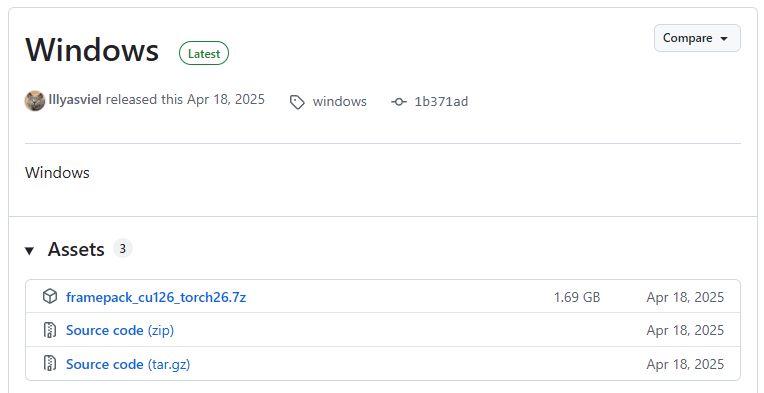
Task: Download Source code (tar.gz)
Action: tap(128, 364)
